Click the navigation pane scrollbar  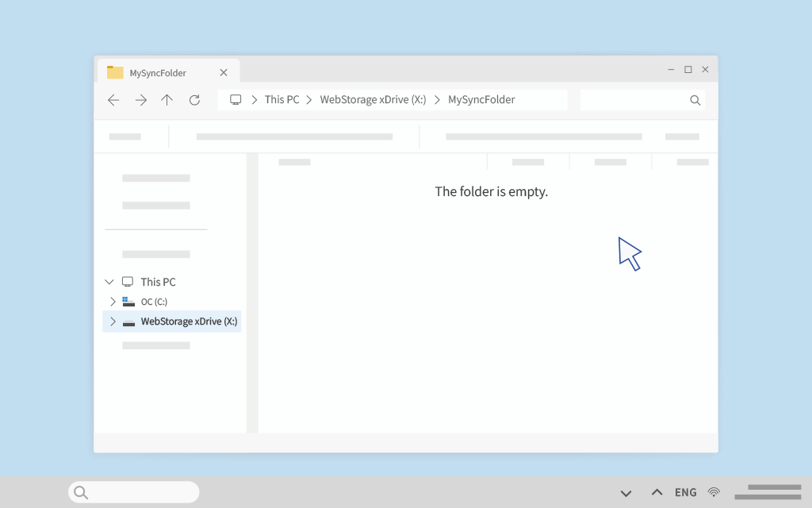pos(252,293)
